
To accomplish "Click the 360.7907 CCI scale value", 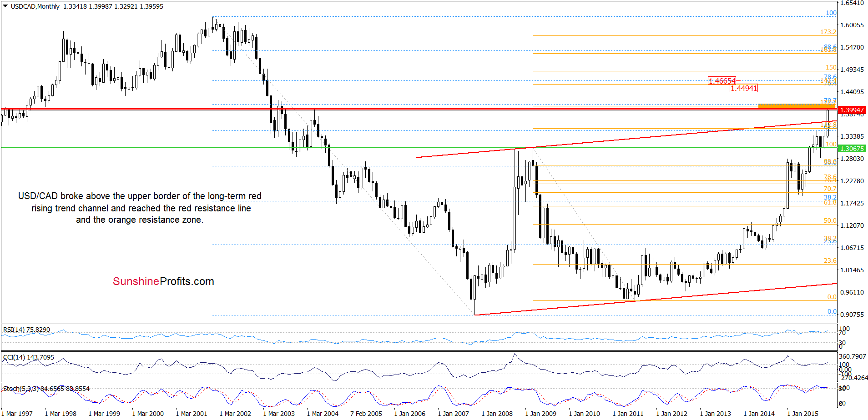I will [x=853, y=356].
